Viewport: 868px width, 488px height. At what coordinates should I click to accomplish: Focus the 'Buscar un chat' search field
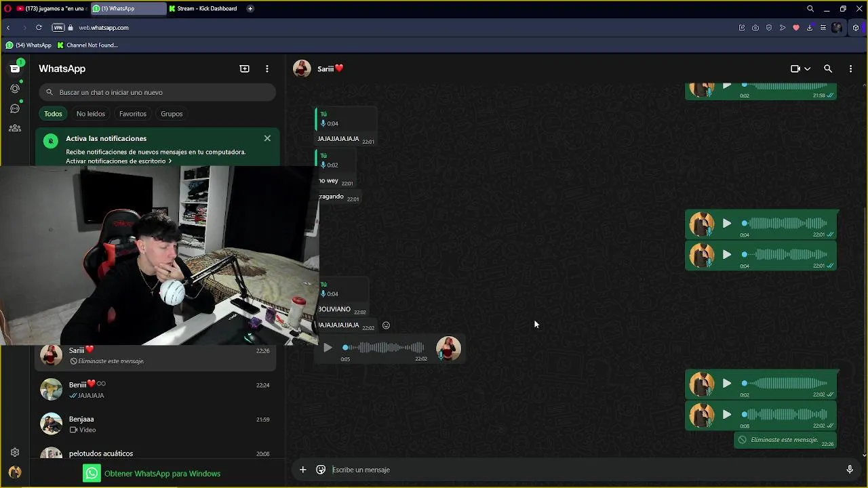[x=157, y=92]
